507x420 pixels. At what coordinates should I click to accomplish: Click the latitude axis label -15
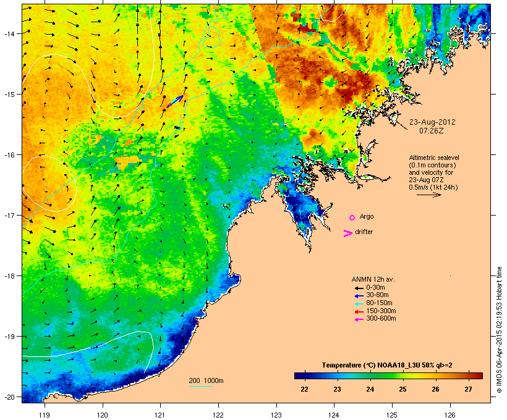[9, 94]
